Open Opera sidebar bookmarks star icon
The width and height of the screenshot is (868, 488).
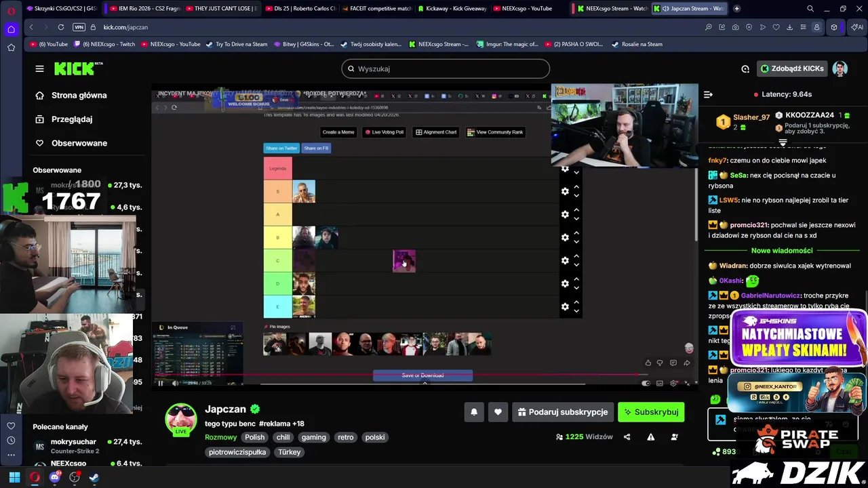[11, 47]
